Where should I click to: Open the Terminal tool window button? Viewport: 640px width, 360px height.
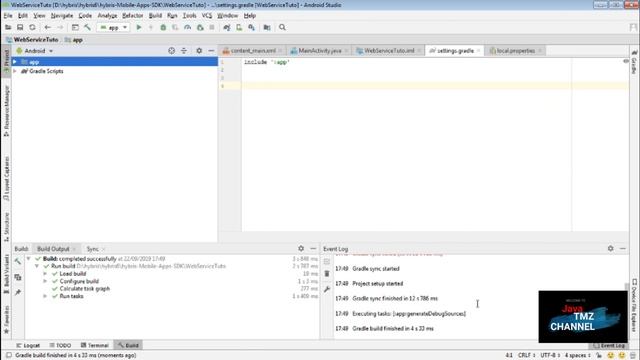click(95, 345)
